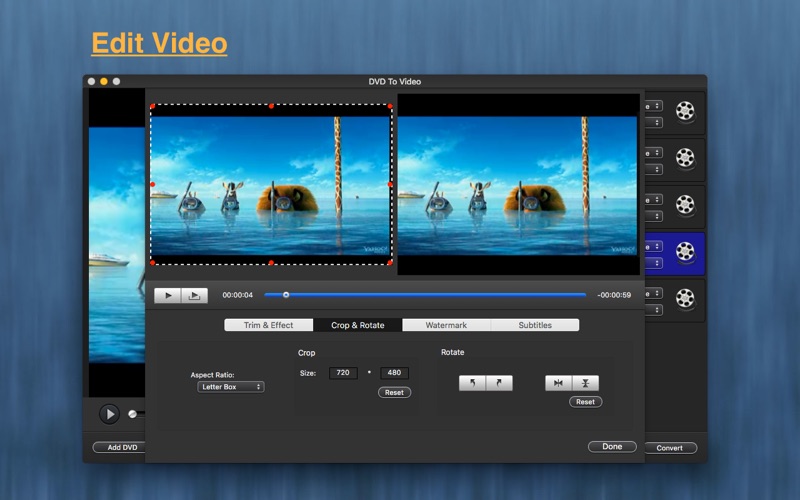Rotate video counterclockwise with the left arrow icon
The image size is (800, 500).
472,383
